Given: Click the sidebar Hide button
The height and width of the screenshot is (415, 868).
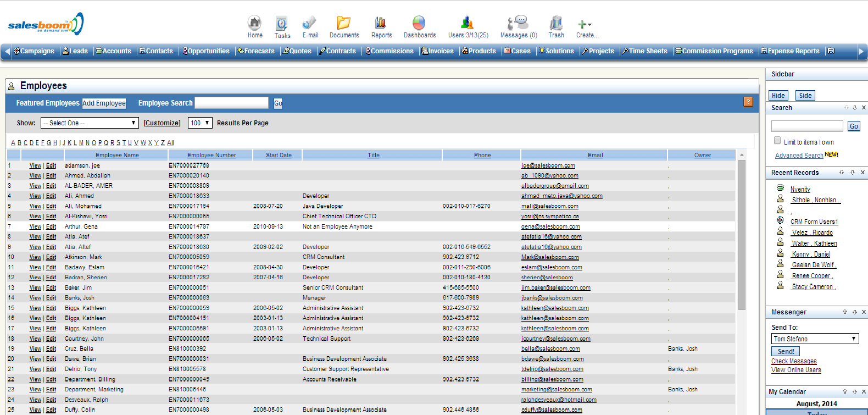Looking at the screenshot, I should click(x=778, y=96).
